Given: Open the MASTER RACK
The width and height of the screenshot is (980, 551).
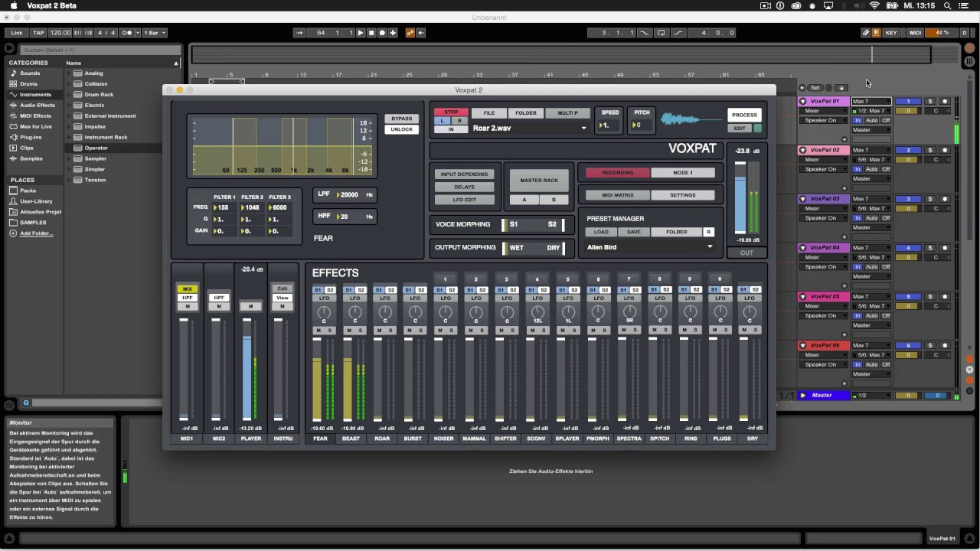Looking at the screenshot, I should pos(539,181).
